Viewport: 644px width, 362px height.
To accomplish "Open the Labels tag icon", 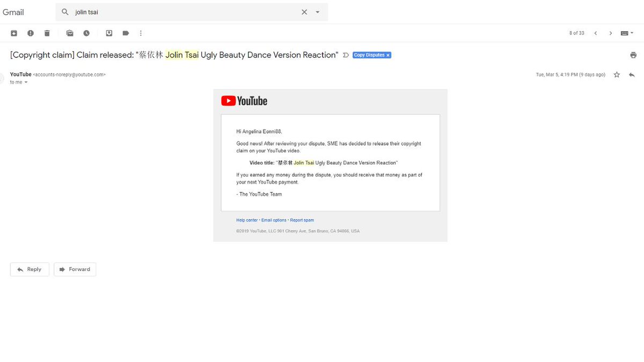I will pyautogui.click(x=126, y=33).
